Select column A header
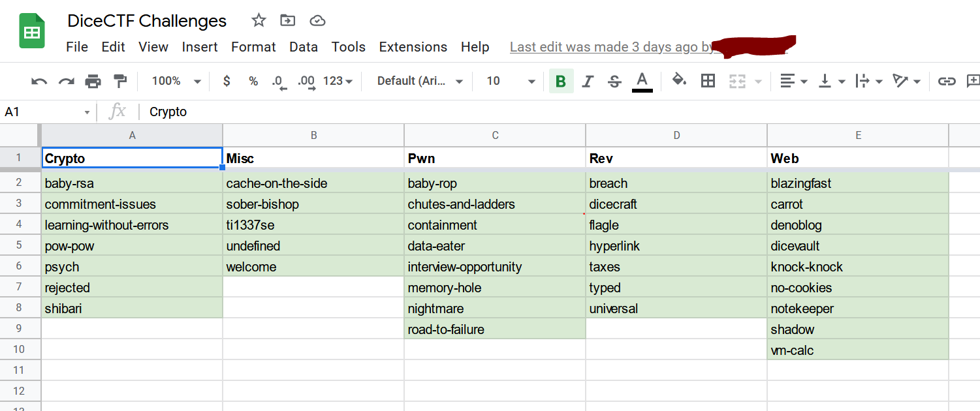Image resolution: width=980 pixels, height=411 pixels. click(132, 136)
